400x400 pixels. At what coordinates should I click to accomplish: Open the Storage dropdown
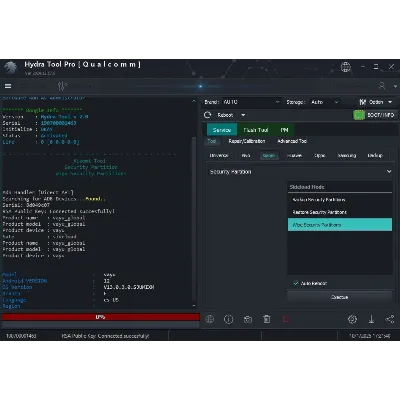[324, 102]
